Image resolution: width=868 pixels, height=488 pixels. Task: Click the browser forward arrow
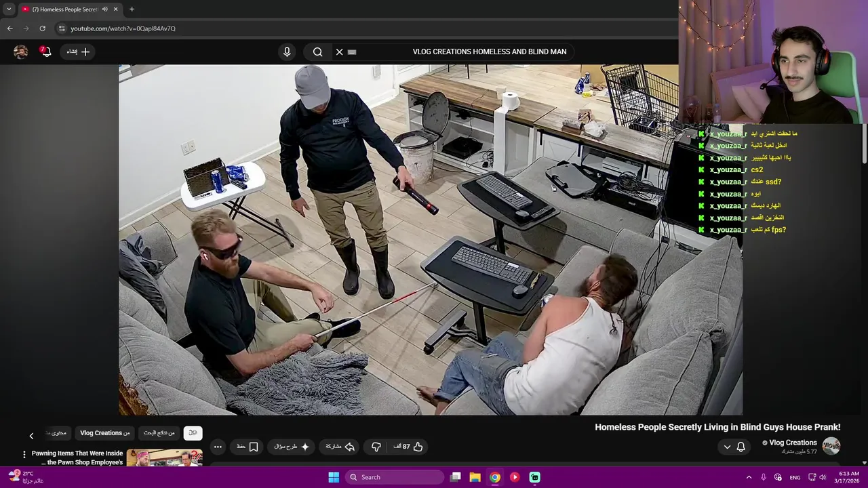26,28
